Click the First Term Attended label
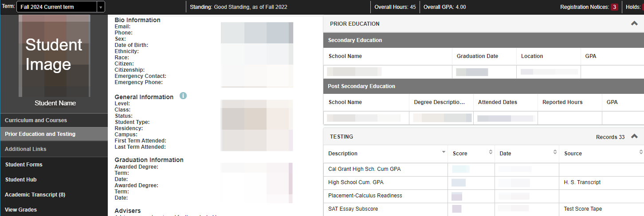The height and width of the screenshot is (216, 644). [141, 141]
